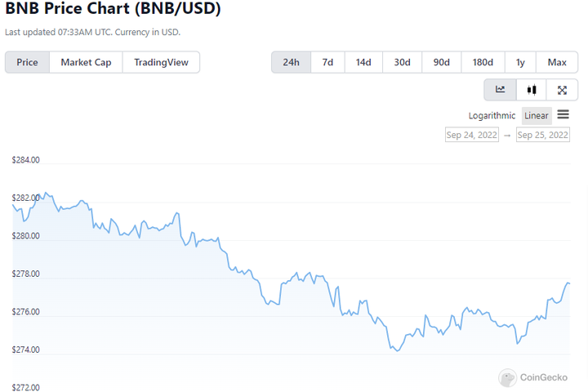588x392 pixels.
Task: Click the $278.00 axis label
Action: 25,274
